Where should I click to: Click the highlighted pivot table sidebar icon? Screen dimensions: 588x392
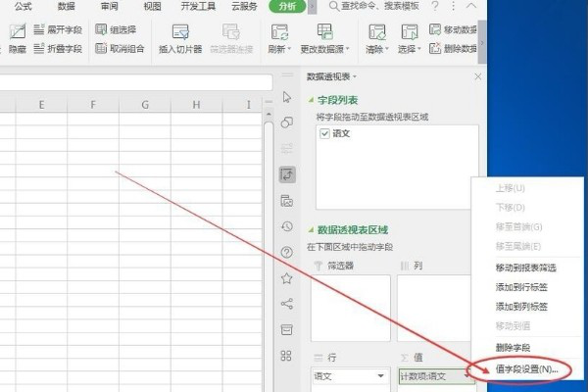(x=287, y=174)
